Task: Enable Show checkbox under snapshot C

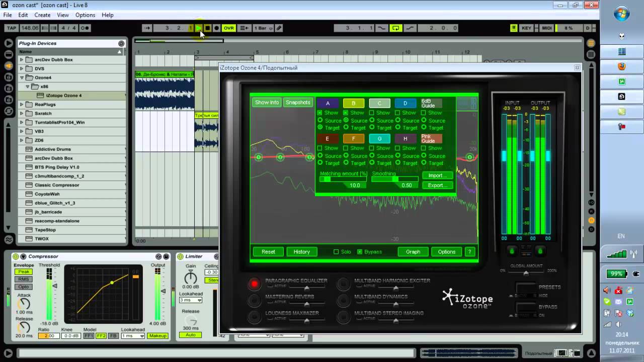Action: (x=371, y=113)
